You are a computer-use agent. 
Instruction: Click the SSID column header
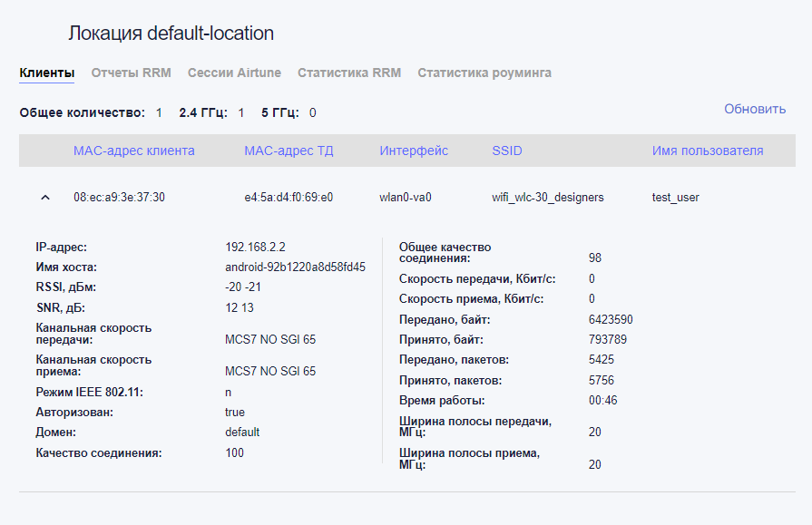pos(507,151)
